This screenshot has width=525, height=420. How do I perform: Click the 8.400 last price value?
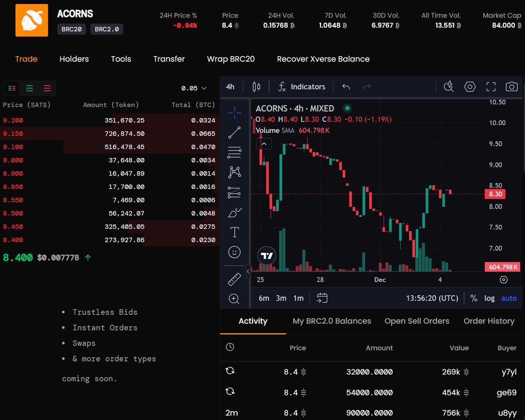point(18,258)
